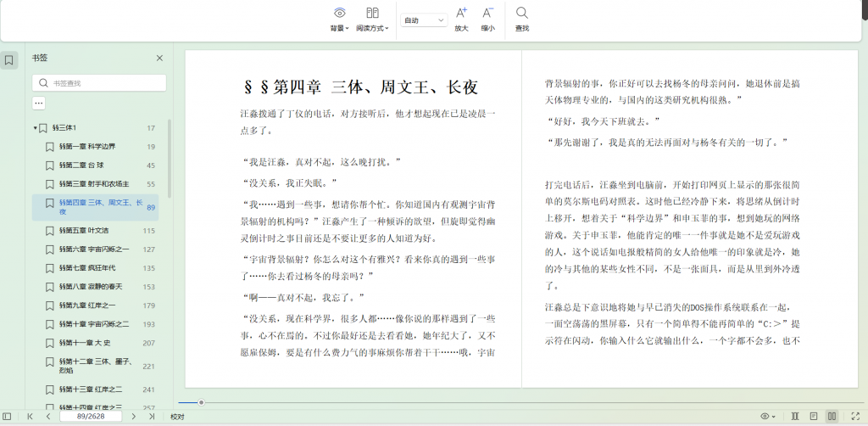Switch to single page view
Viewport: 868px width, 426px height.
tap(813, 416)
